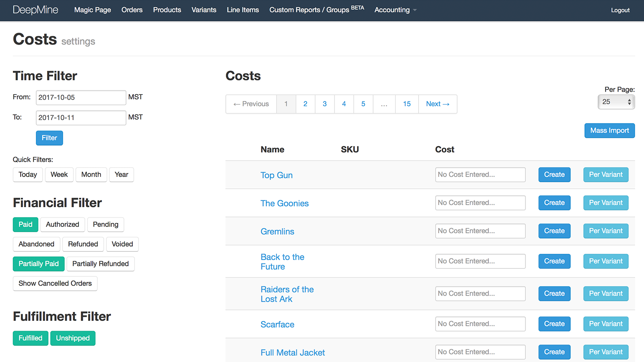Open the Accounting dropdown menu
Screen dimensions: 644x362
394,10
